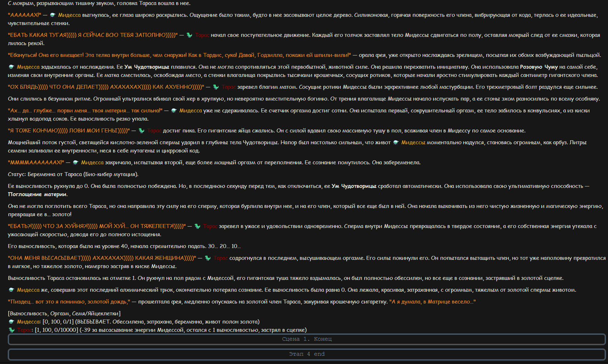The height and width of the screenshot is (364, 608).
Task: Click Мидесса name before "выгнулась"
Action: [69, 15]
